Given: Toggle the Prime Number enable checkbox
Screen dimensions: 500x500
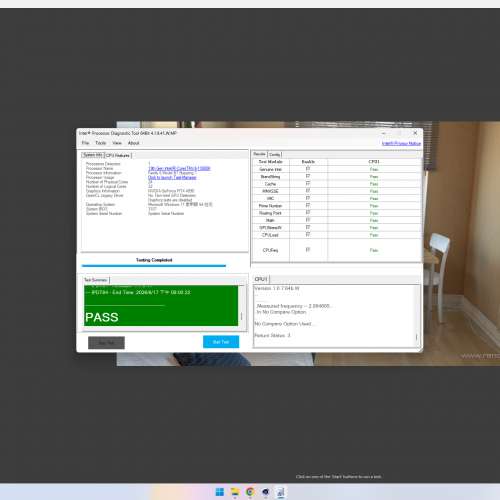Looking at the screenshot, I should 308,206.
